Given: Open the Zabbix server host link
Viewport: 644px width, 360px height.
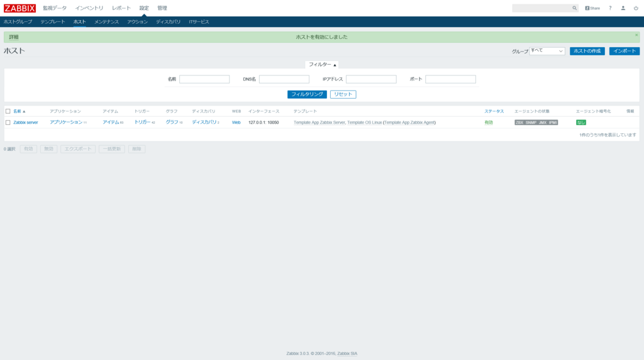Looking at the screenshot, I should click(25, 123).
